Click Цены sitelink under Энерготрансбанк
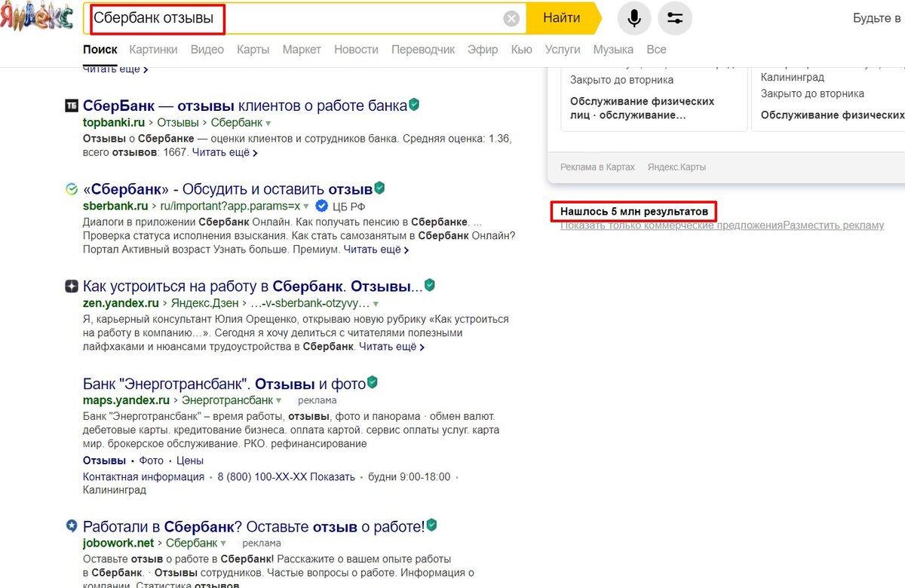 click(x=190, y=461)
